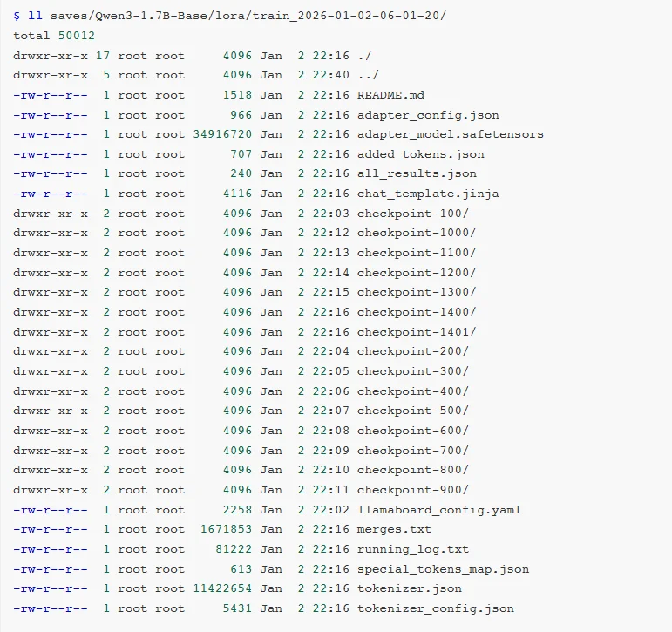Click the checkpoint-900/ directory name
The height and width of the screenshot is (632, 672).
(x=413, y=490)
